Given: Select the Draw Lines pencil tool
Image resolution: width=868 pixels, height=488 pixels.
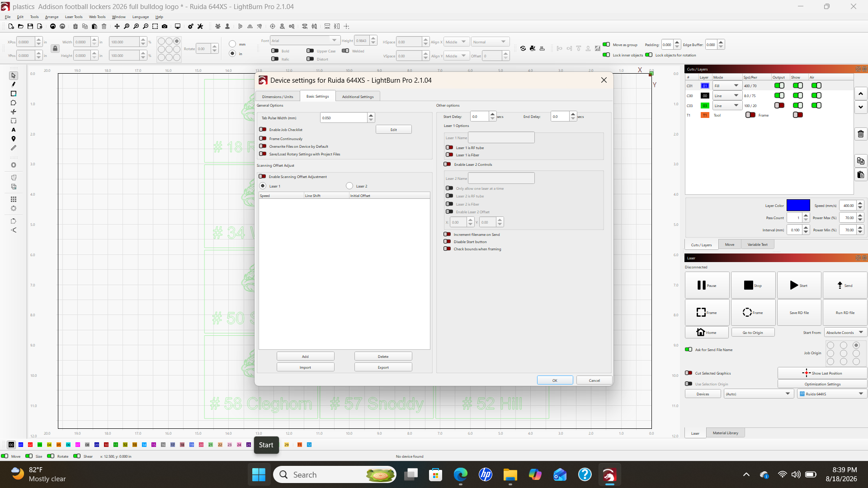Looking at the screenshot, I should click(x=14, y=84).
